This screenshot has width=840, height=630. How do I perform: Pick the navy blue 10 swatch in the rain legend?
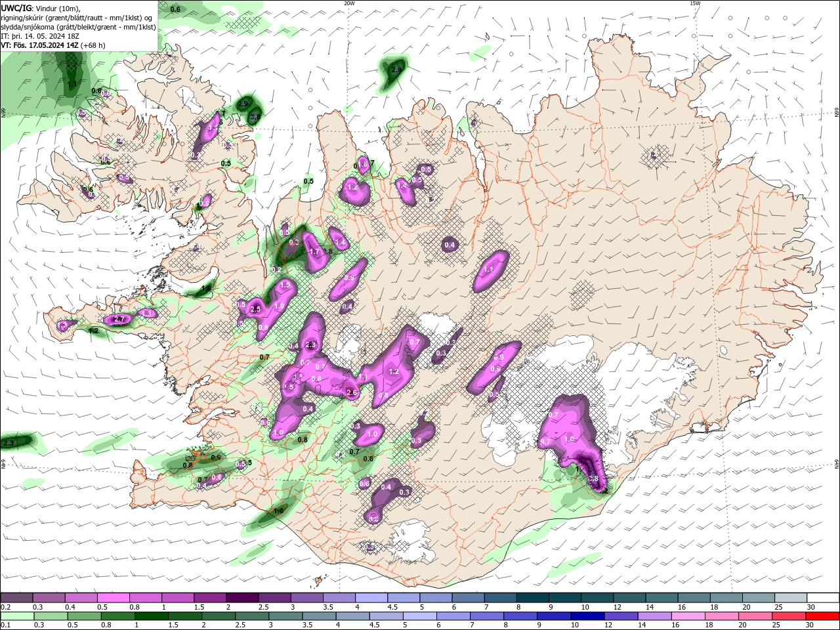tap(587, 616)
